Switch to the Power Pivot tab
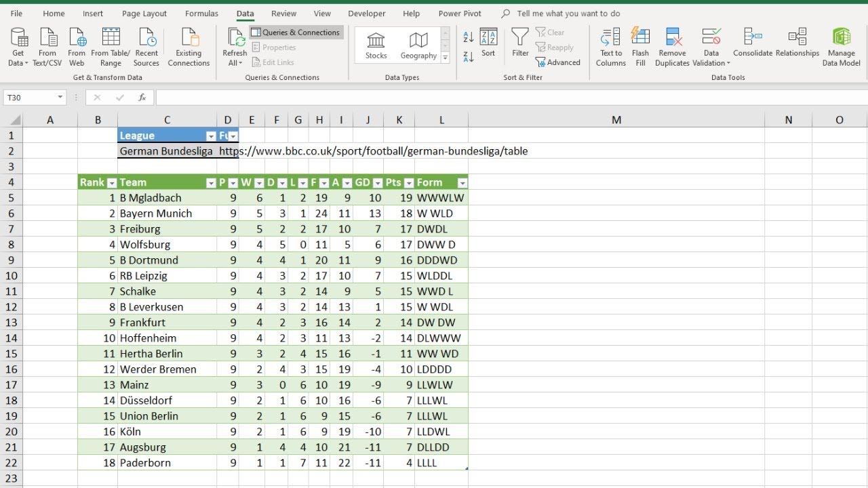 [460, 14]
